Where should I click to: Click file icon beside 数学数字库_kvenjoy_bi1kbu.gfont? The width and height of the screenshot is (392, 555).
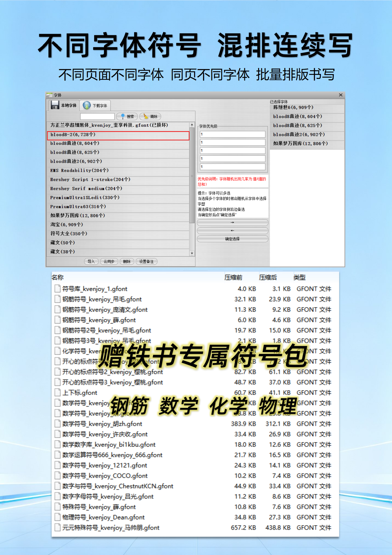point(58,444)
